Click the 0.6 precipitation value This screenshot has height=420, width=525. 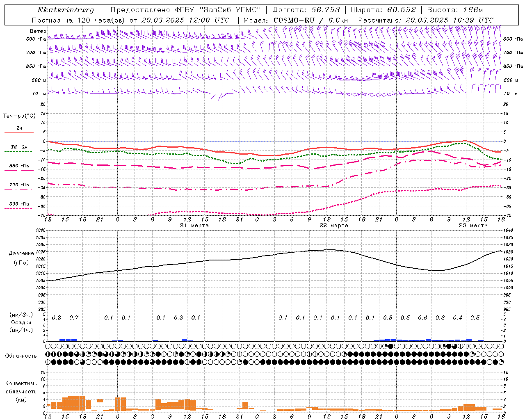click(422, 317)
